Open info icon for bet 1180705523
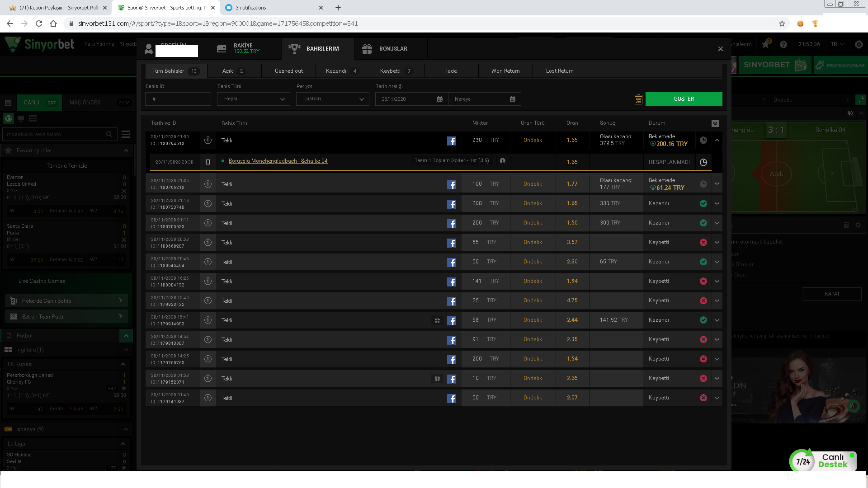This screenshot has width=868, height=488. click(208, 223)
